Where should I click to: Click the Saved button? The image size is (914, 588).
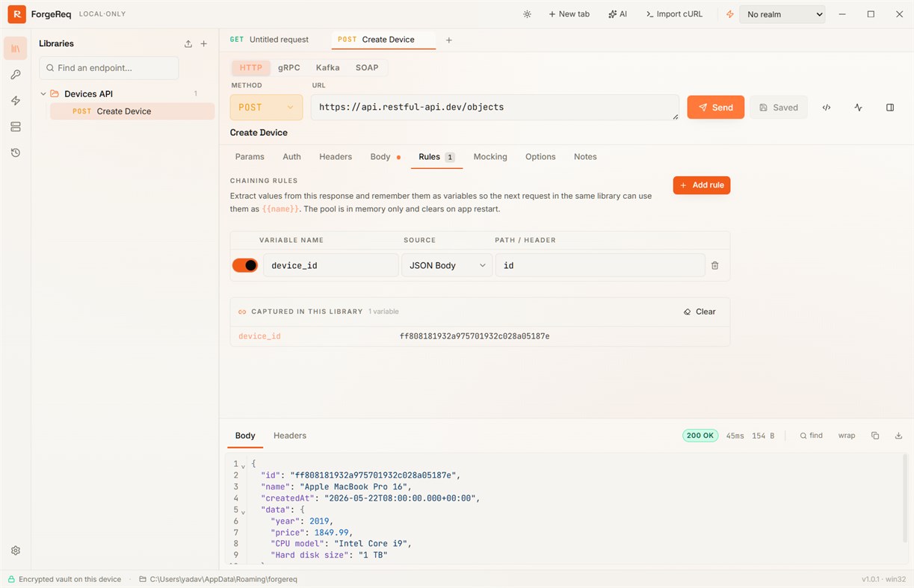[778, 108]
